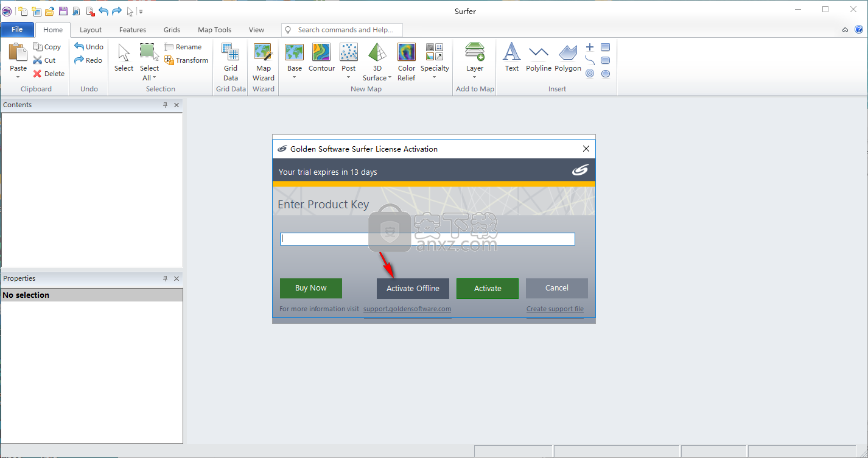The width and height of the screenshot is (868, 458).
Task: Click Redo in the ribbon Undo group
Action: (89, 60)
